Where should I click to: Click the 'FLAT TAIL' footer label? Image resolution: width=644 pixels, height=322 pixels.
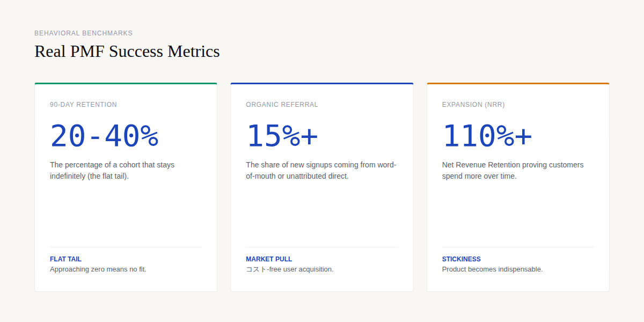click(65, 259)
